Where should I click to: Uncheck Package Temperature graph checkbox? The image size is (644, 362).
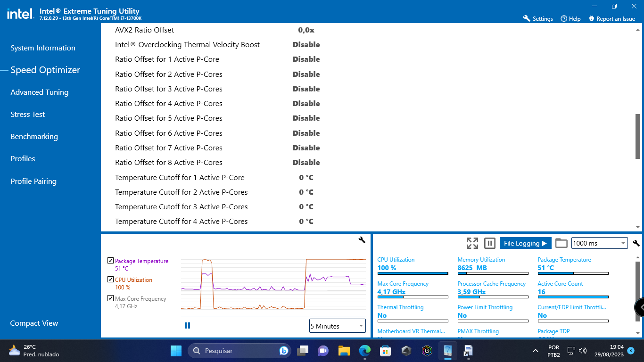(x=110, y=261)
